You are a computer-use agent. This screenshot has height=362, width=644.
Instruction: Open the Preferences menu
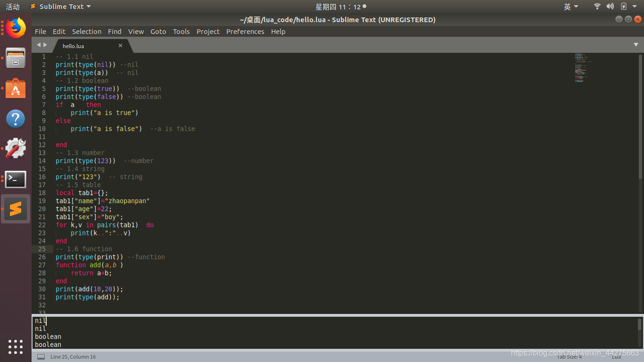click(245, 32)
